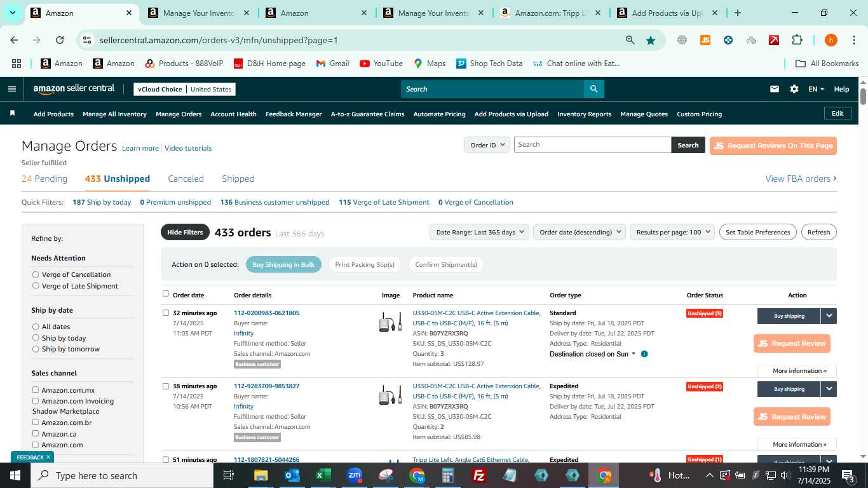This screenshot has height=488, width=868.
Task: Click the Google Apps grid shortcut icon
Action: (x=17, y=64)
